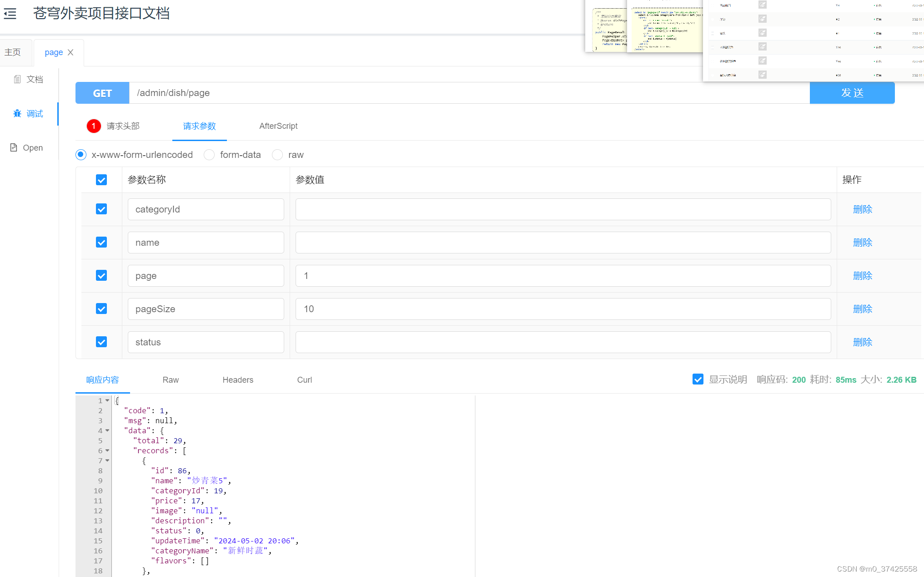Viewport: 924px width, 577px height.
Task: Collapse the data object fold arrow
Action: (107, 430)
